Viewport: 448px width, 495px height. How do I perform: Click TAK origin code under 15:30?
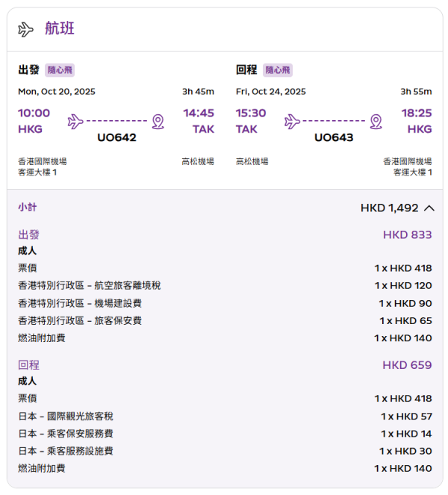point(246,129)
